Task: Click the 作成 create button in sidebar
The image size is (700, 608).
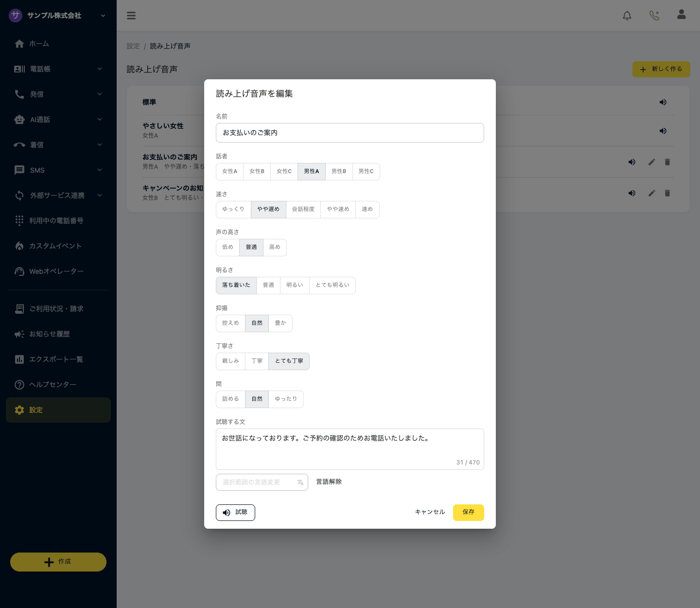Action: point(58,562)
